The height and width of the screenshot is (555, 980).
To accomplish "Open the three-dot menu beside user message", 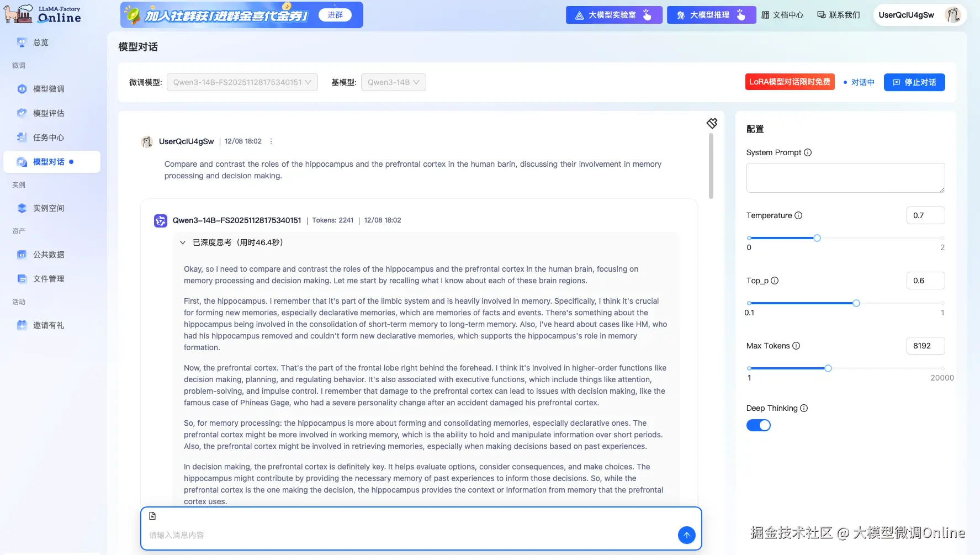I will pos(271,141).
